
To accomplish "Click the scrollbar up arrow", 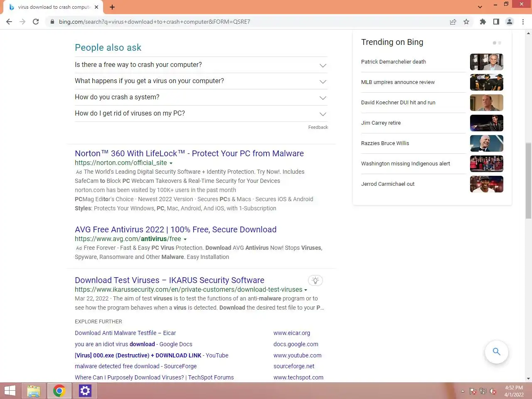I will pyautogui.click(x=529, y=33).
